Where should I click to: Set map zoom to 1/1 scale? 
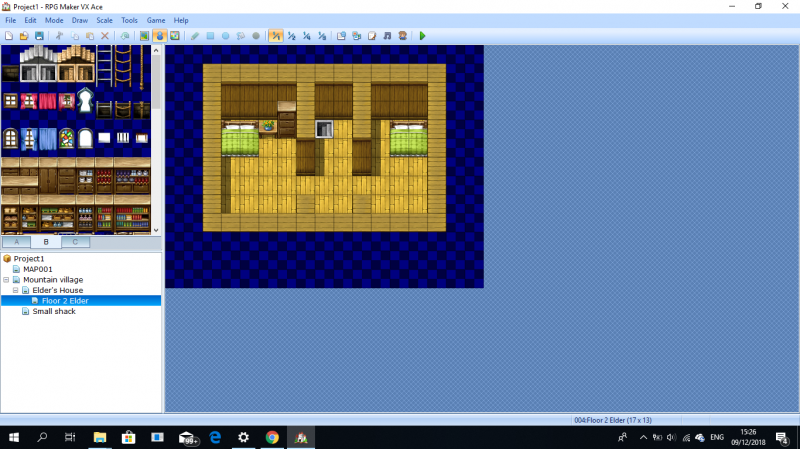276,36
